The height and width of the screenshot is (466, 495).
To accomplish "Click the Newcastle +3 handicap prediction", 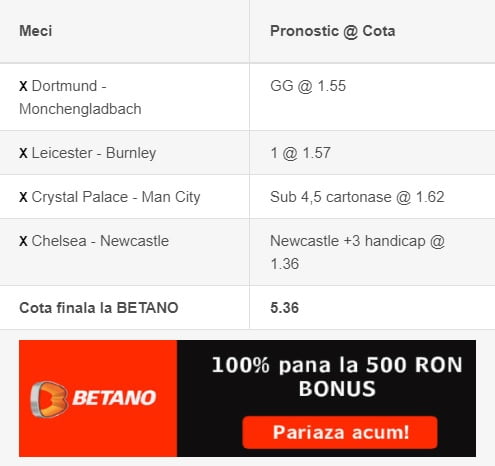I will pos(357,252).
